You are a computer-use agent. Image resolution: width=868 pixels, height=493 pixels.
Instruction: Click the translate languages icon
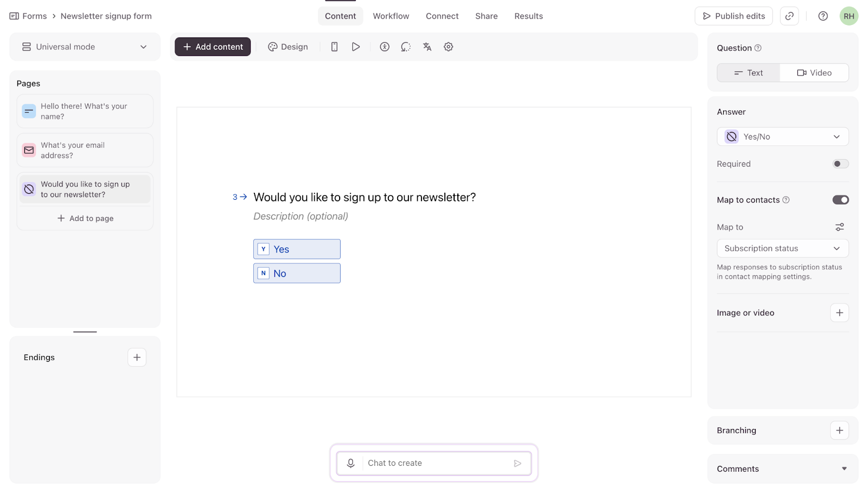[x=427, y=47]
